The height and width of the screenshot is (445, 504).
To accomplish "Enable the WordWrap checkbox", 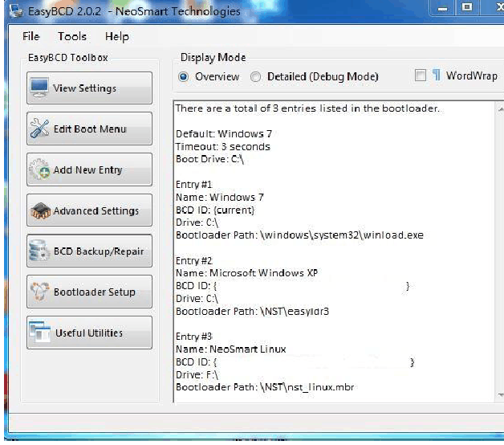I will [420, 76].
